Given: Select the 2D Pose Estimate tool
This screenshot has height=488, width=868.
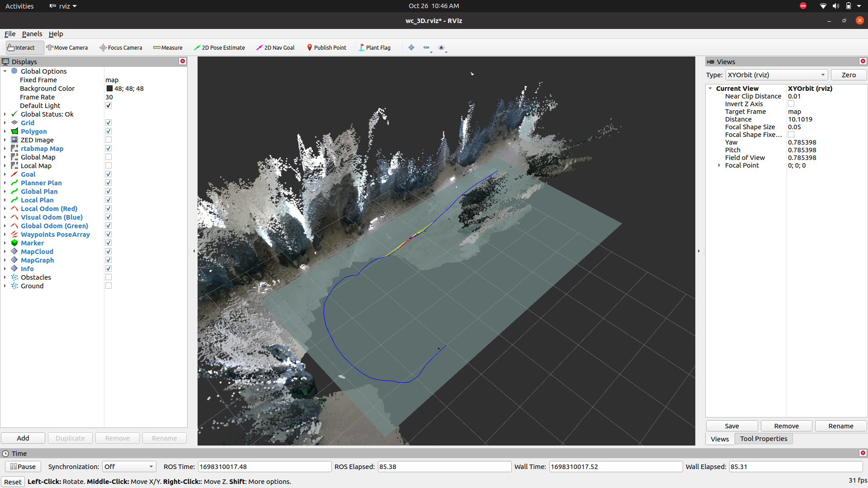Looking at the screenshot, I should coord(219,47).
